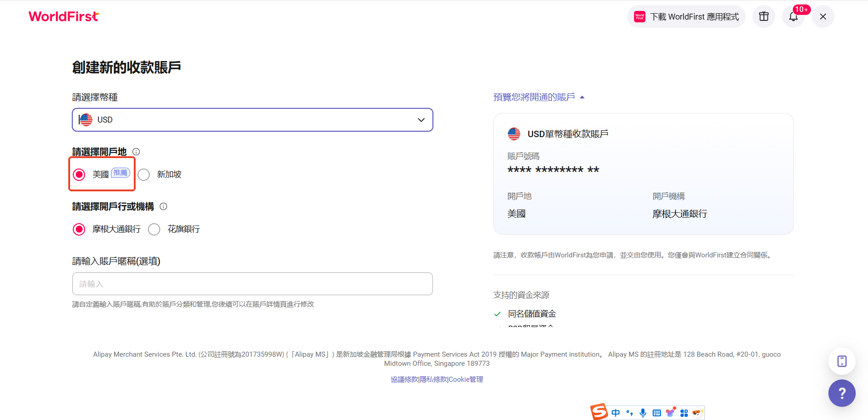
Task: Click the 同名儲值資金 checkmark icon
Action: click(497, 314)
